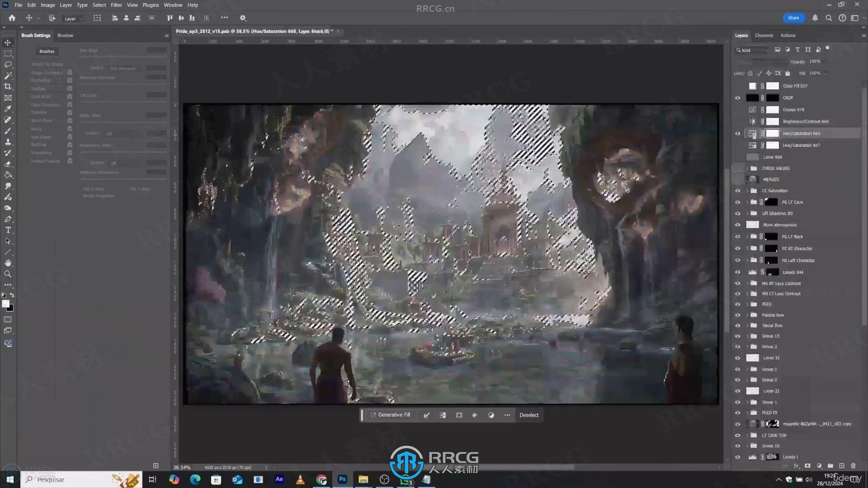Expand the CHECK VALUES group
868x488 pixels.
click(x=747, y=168)
